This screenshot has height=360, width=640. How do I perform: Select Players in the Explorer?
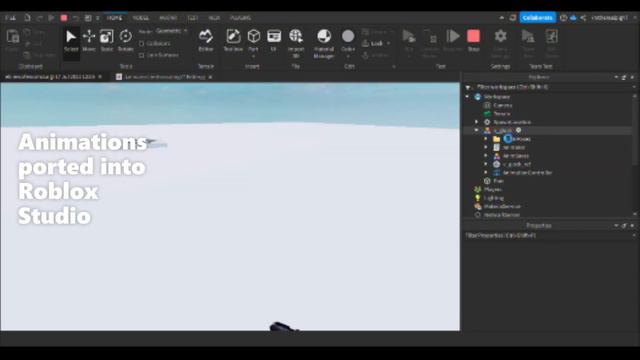click(493, 189)
